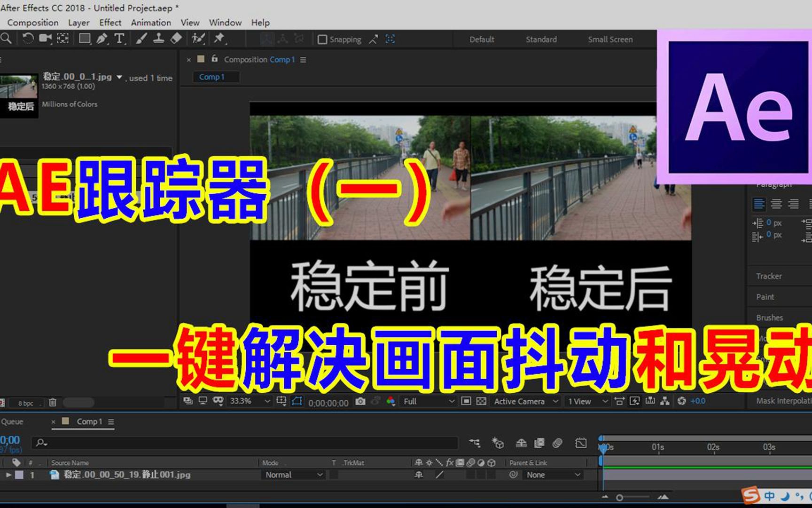Open the Active Camera view dropdown
This screenshot has width=812, height=508.
[x=525, y=401]
